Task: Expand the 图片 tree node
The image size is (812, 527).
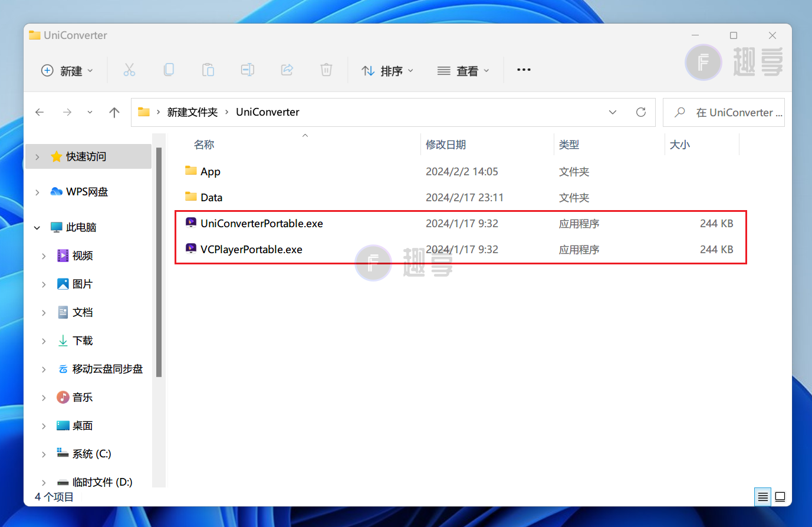Action: click(x=44, y=284)
